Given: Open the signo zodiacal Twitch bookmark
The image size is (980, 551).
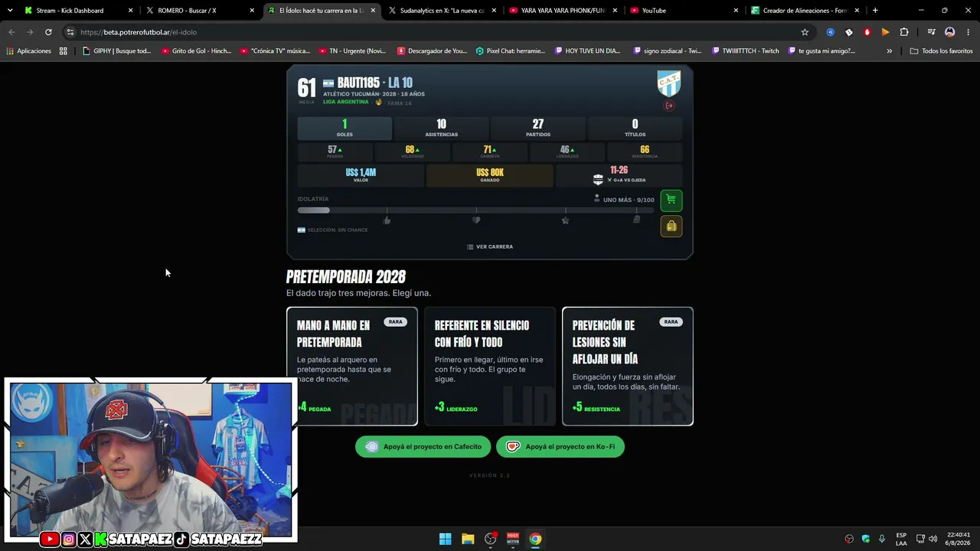Looking at the screenshot, I should [668, 51].
